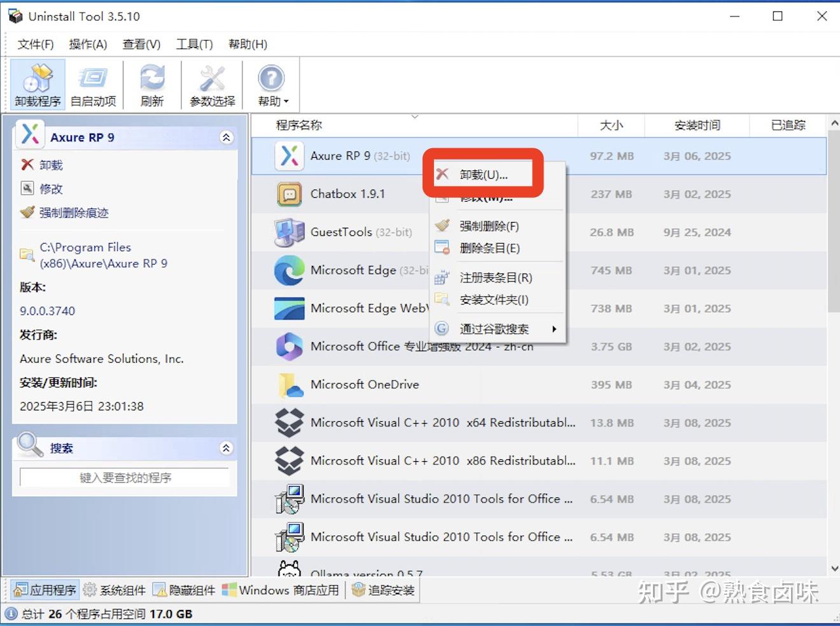Viewport: 840px width, 626px height.
Task: Maximize the Uninstall Tool window
Action: point(778,16)
